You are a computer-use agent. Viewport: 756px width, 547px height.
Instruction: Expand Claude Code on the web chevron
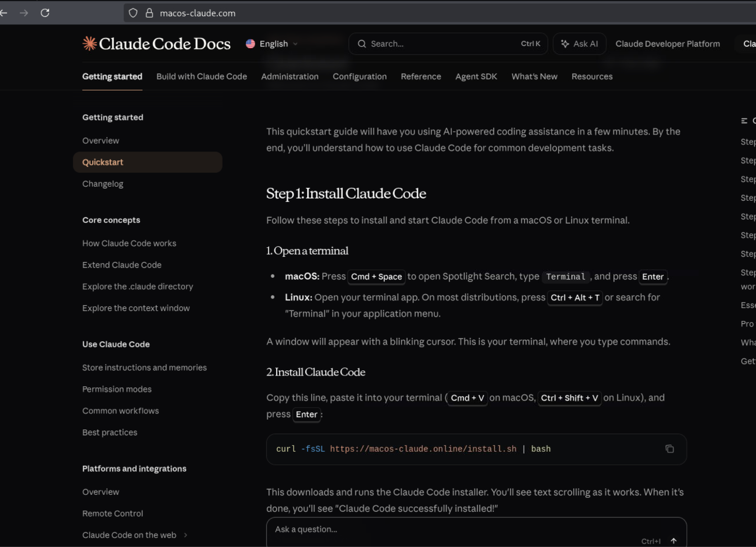click(186, 535)
